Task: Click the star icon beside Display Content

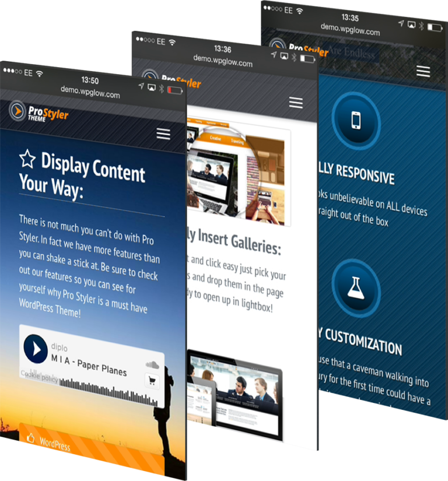Action: click(27, 159)
